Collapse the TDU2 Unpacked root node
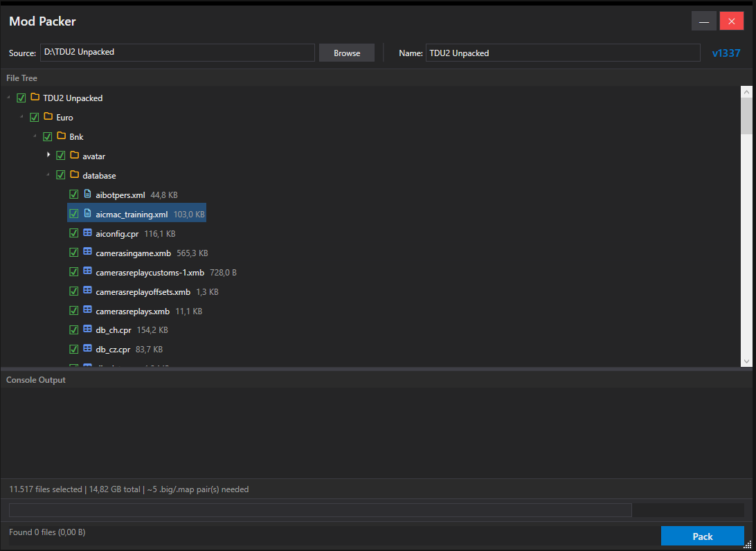Viewport: 756px width, 551px height. (x=8, y=98)
